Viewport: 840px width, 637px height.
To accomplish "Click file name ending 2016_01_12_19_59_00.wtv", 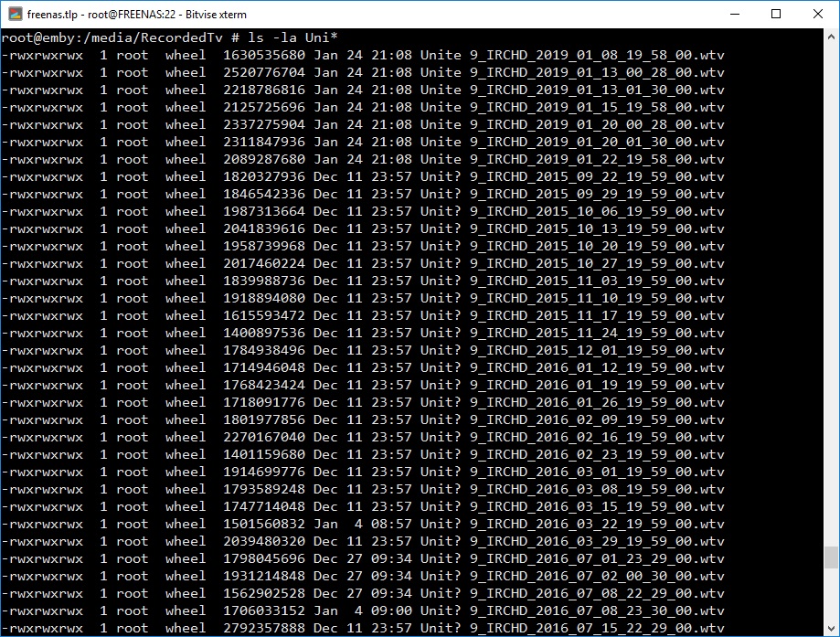I will click(572, 367).
